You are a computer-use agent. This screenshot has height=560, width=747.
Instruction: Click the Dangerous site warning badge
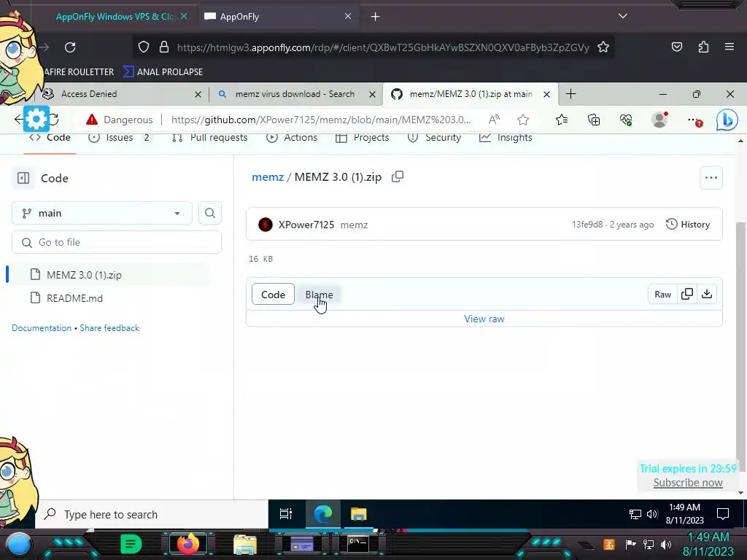pos(120,120)
